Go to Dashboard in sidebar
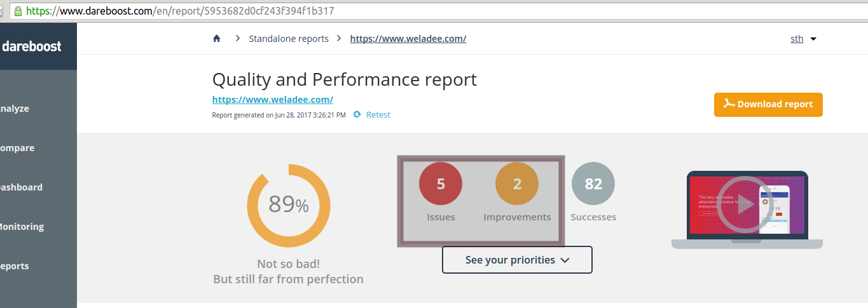Image resolution: width=868 pixels, height=308 pixels. pyautogui.click(x=21, y=187)
